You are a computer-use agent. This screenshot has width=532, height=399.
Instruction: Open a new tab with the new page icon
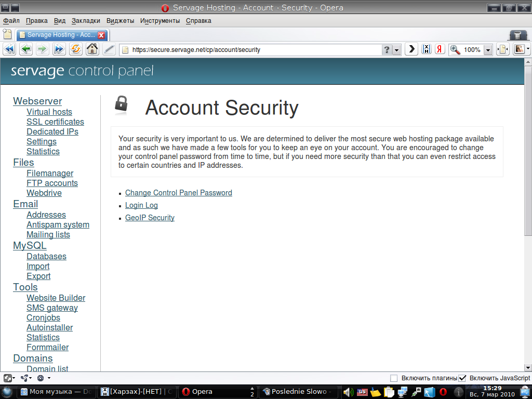7,34
